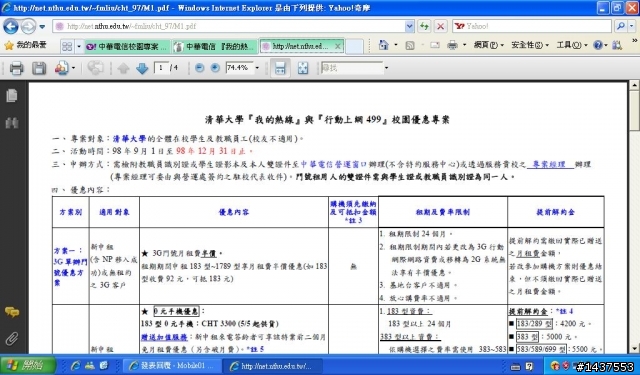Open the Quick Tabs grid icon
The image size is (640, 375).
pos(67,47)
